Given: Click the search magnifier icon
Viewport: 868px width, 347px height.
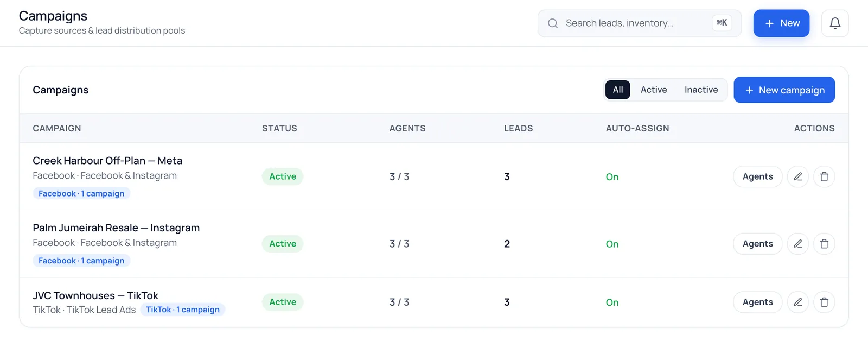Looking at the screenshot, I should [553, 23].
